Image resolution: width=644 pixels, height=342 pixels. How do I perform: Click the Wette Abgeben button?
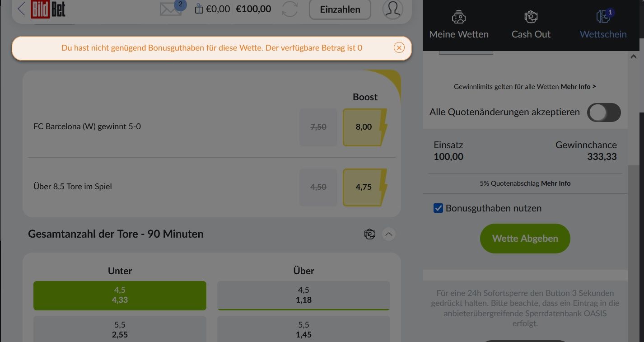(525, 239)
